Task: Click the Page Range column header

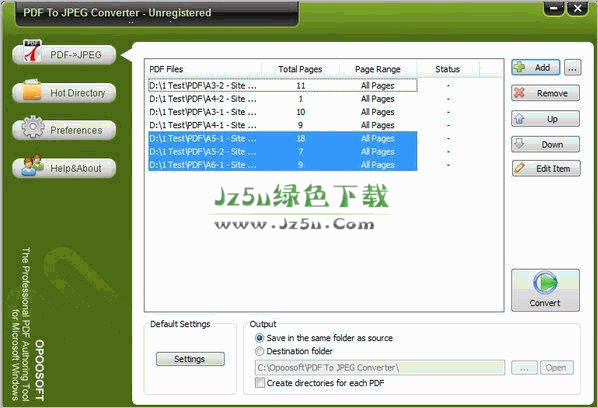Action: coord(378,69)
